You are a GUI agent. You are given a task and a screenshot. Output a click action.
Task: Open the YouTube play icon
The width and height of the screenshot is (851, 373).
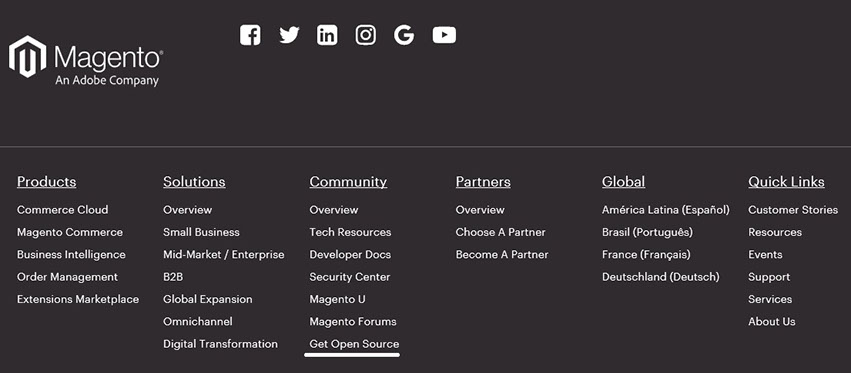[444, 35]
